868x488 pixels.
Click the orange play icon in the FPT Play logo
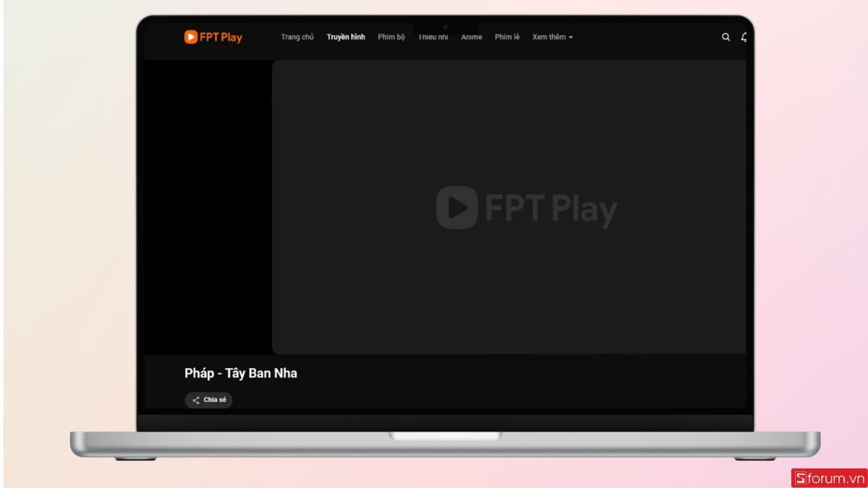[x=191, y=37]
